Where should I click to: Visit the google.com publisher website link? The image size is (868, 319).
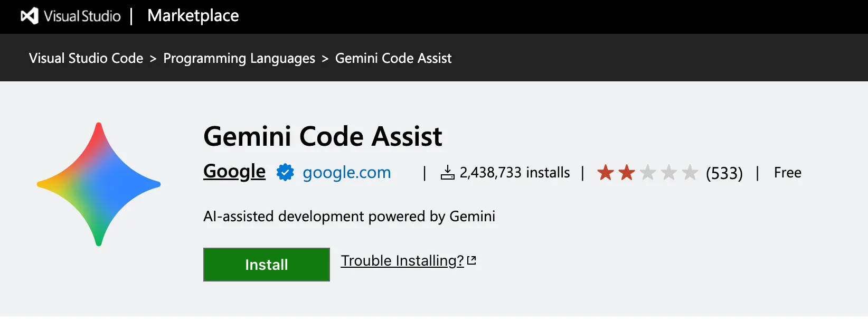pyautogui.click(x=346, y=172)
